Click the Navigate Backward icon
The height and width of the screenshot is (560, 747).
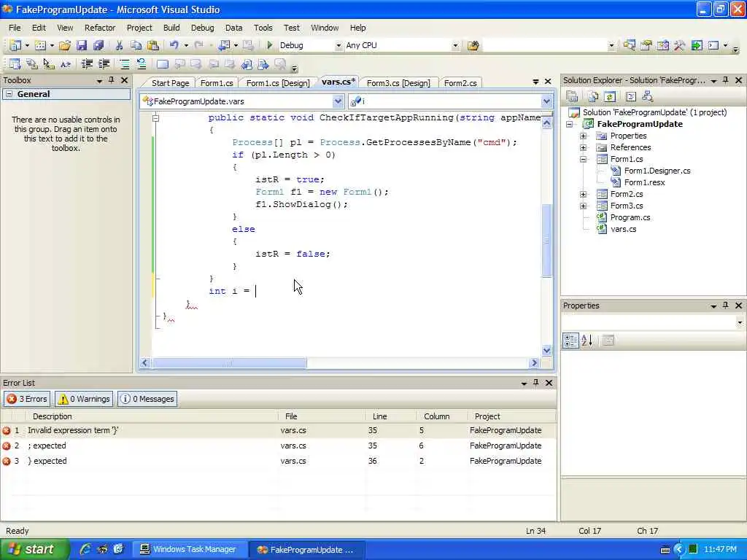[x=223, y=45]
